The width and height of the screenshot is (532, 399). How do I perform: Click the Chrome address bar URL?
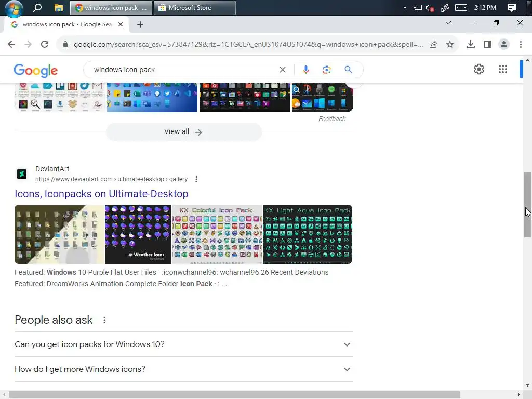(x=248, y=44)
